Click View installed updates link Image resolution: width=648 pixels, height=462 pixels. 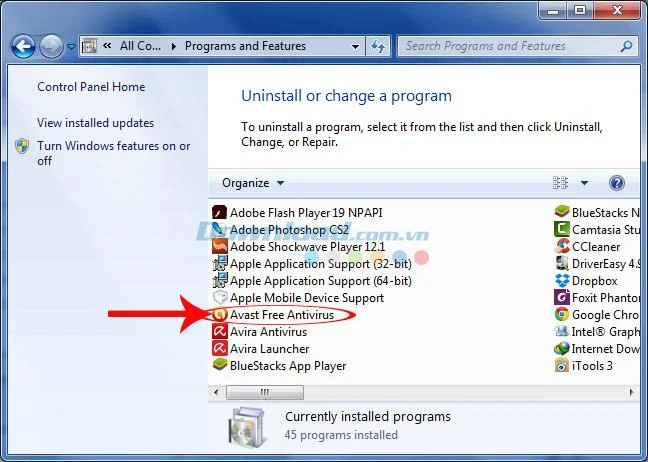(95, 123)
